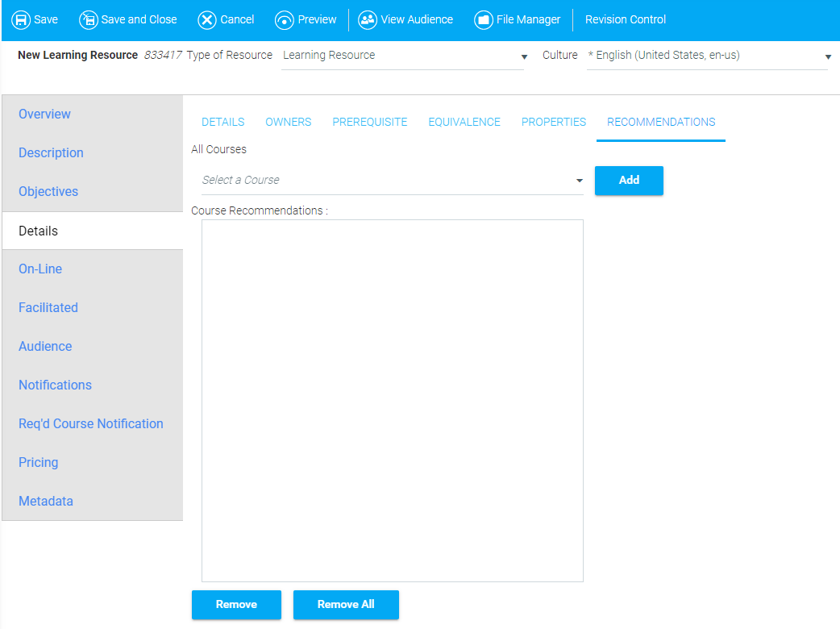840x629 pixels.
Task: Navigate to the Pricing sidebar section
Action: click(39, 462)
